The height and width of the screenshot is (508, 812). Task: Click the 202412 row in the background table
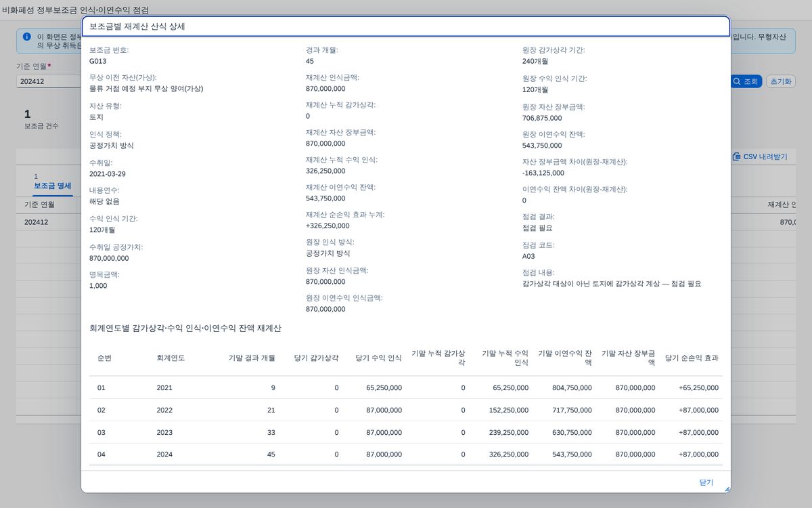[x=406, y=221]
